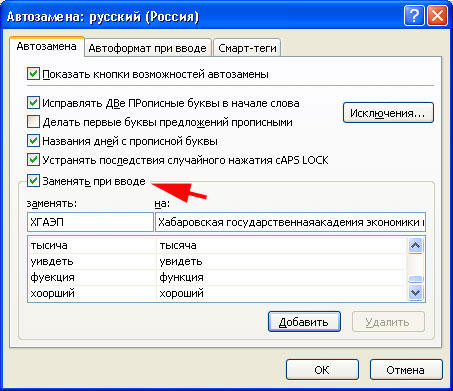Confirm with the OK button

pyautogui.click(x=322, y=370)
